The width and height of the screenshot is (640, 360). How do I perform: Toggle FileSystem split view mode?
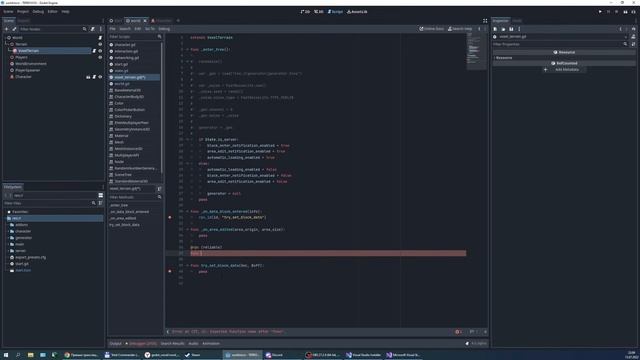(100, 195)
